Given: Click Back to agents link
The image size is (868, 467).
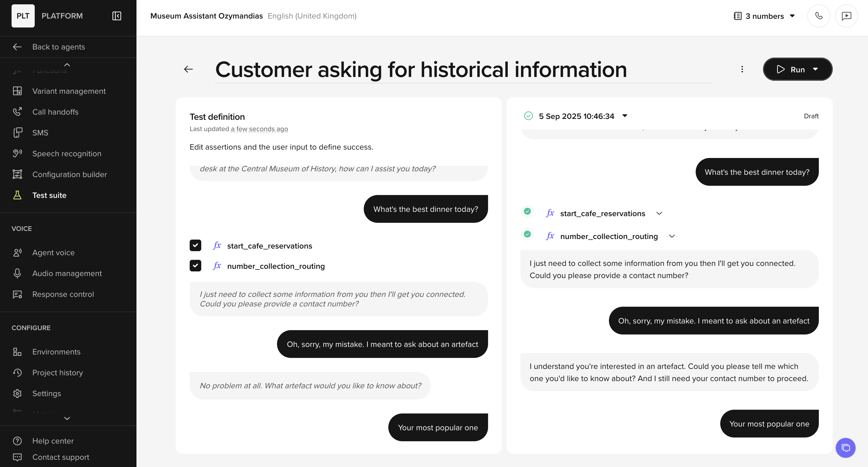Looking at the screenshot, I should 58,47.
